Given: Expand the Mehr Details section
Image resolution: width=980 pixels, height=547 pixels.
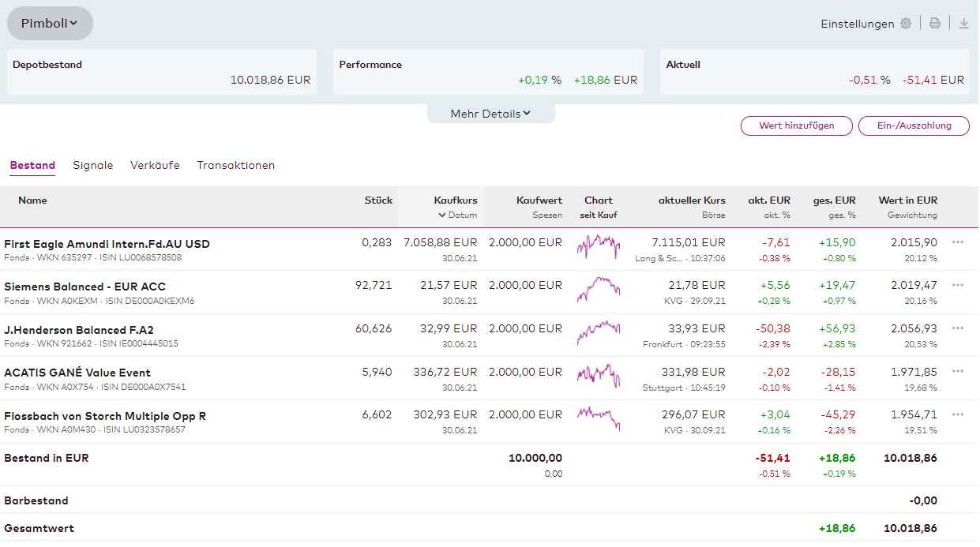Looking at the screenshot, I should tap(490, 114).
